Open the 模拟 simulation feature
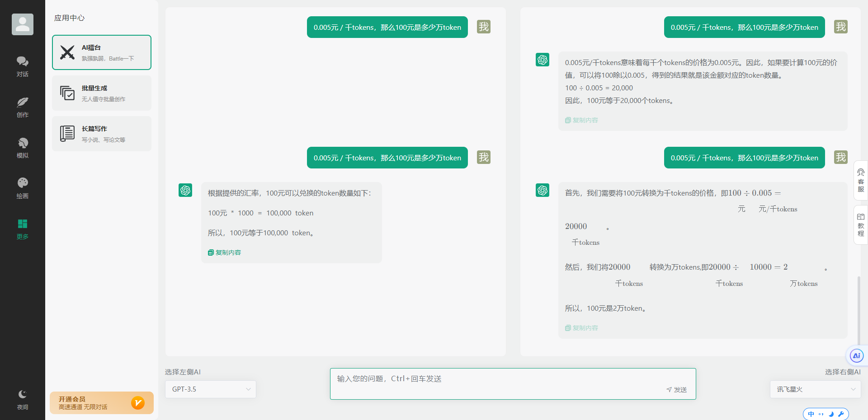Viewport: 868px width, 420px height. [x=23, y=147]
